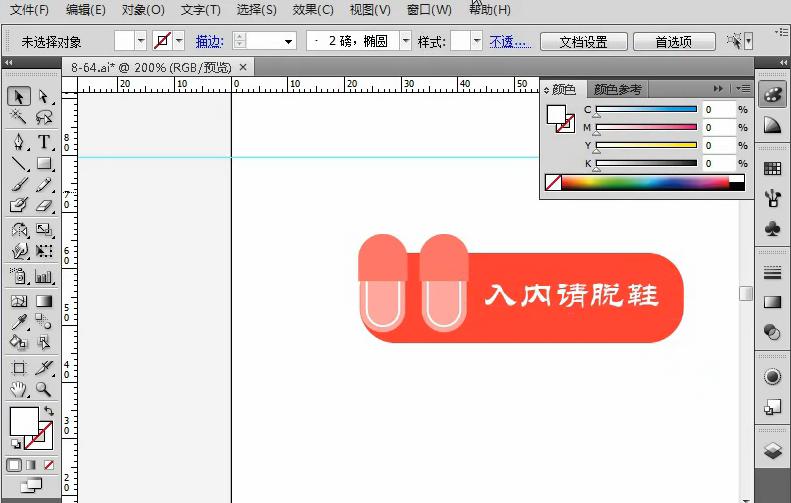Viewport: 791px width, 503px height.
Task: Choose the Blob Brush tool
Action: coord(19,205)
